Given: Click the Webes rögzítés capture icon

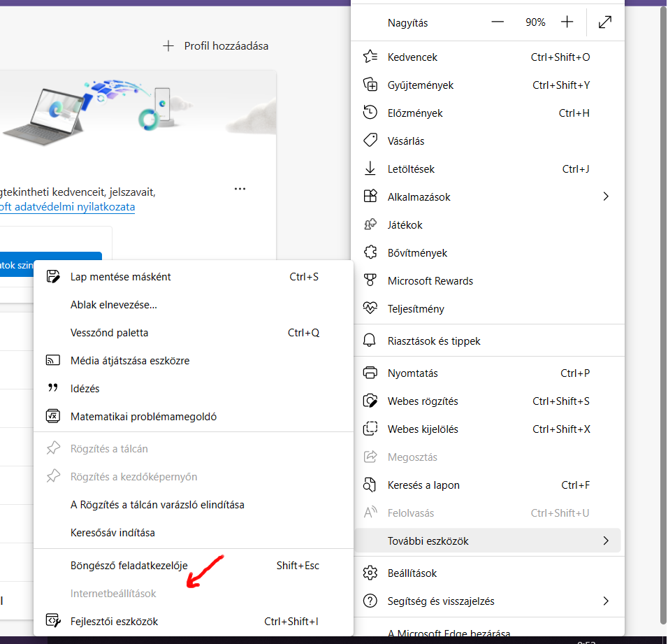Looking at the screenshot, I should (x=370, y=401).
